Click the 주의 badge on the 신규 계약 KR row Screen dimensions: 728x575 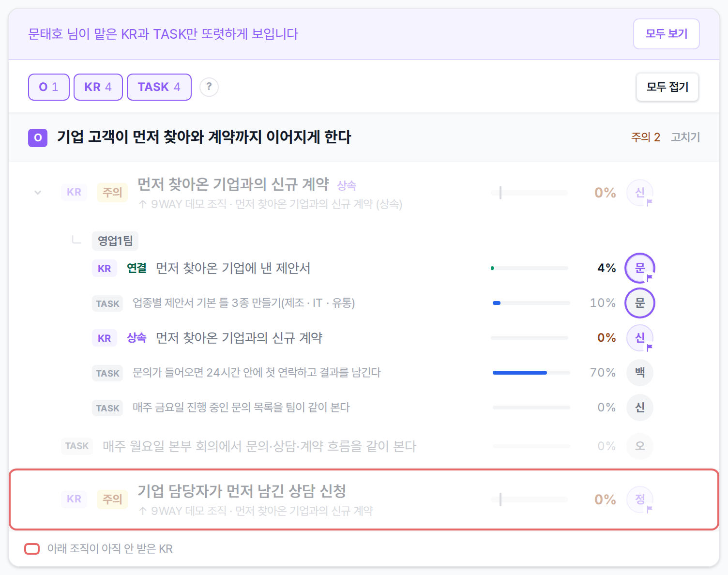click(x=112, y=192)
